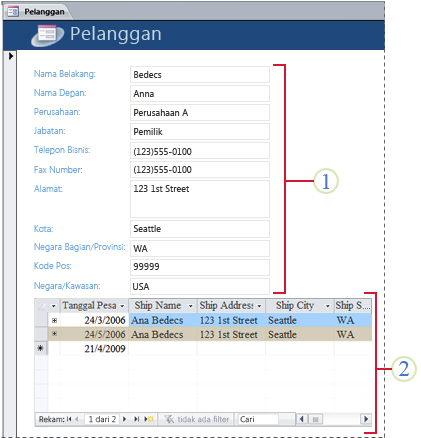The height and width of the screenshot is (438, 421).
Task: Click the current record number box '1 dari 2'
Action: [102, 419]
